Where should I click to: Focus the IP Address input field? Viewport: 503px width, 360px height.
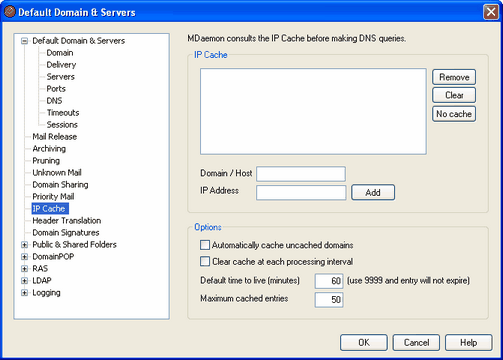(301, 193)
